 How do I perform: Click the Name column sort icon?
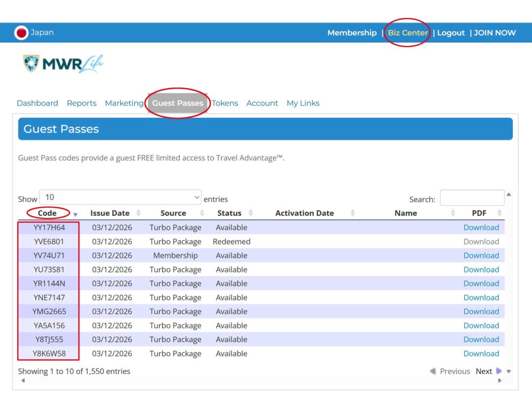click(x=453, y=213)
